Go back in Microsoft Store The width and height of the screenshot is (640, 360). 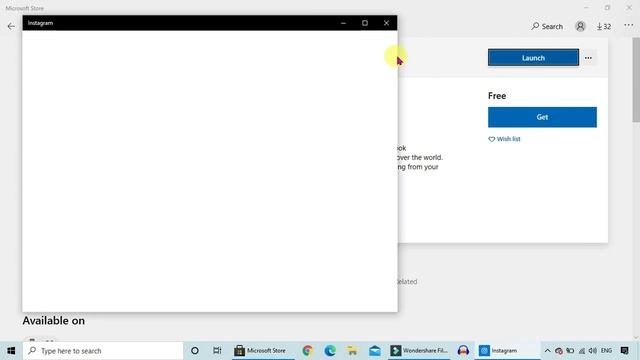coord(11,27)
